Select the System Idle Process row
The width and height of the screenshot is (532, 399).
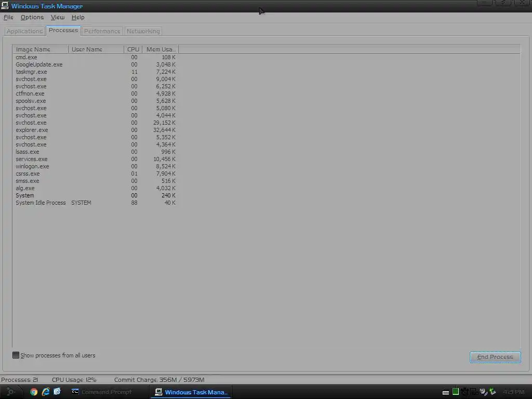[x=96, y=203]
